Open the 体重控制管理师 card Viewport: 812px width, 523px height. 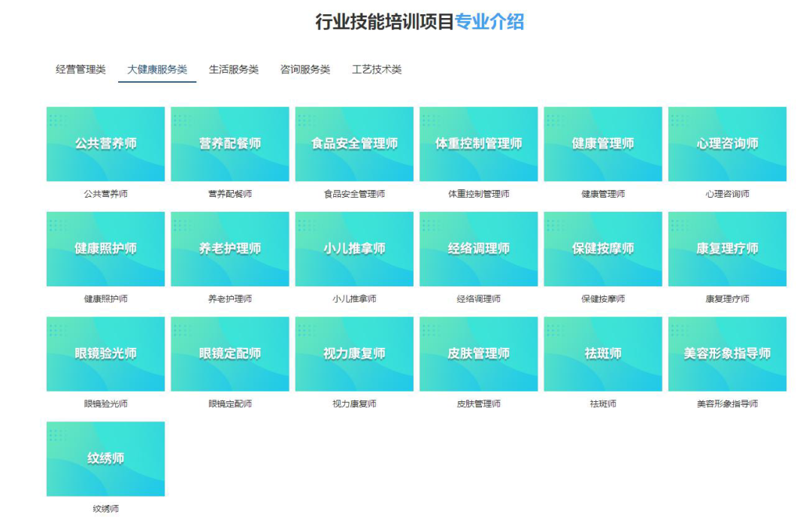coord(478,144)
